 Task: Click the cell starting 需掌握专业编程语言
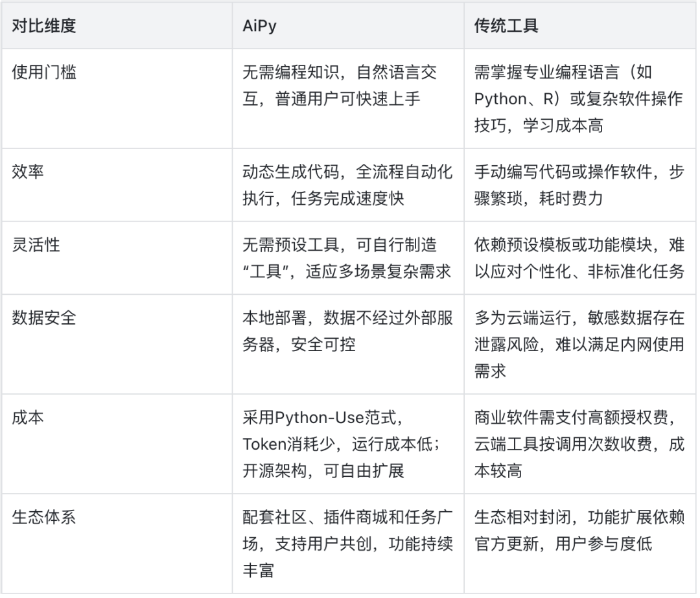click(x=579, y=98)
